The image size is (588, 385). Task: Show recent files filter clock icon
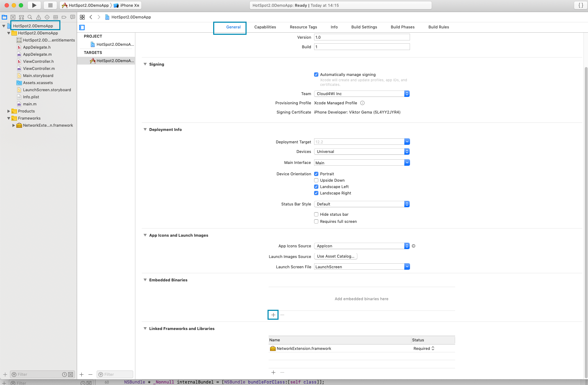click(x=65, y=374)
